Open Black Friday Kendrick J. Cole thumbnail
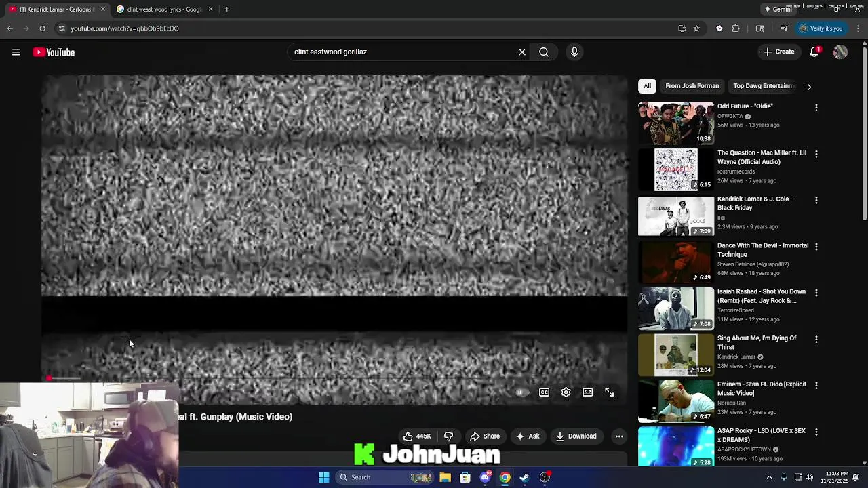The image size is (868, 488). 676,216
